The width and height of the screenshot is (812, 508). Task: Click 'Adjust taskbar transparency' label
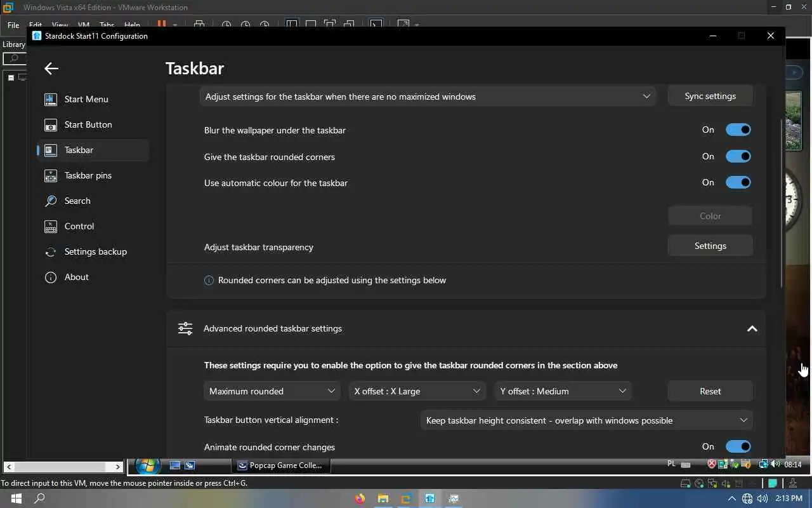click(x=259, y=247)
